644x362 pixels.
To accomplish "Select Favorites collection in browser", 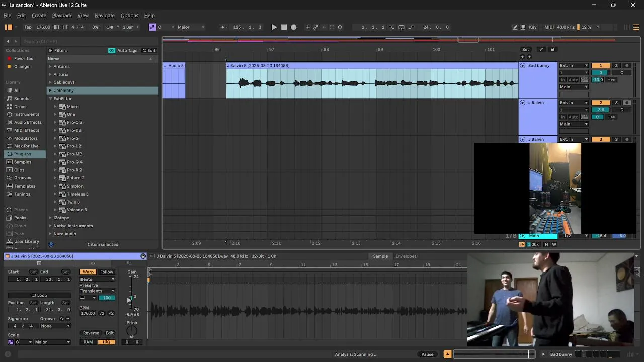I will (x=23, y=58).
